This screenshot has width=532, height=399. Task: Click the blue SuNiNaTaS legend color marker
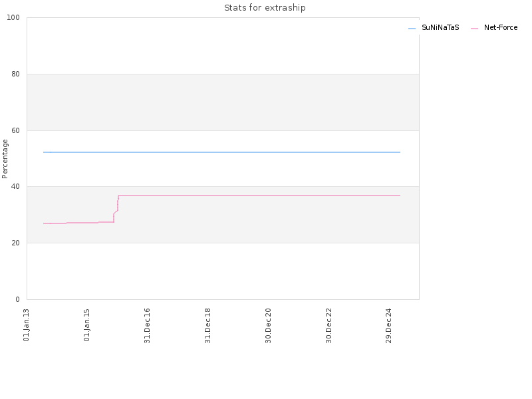(x=412, y=29)
